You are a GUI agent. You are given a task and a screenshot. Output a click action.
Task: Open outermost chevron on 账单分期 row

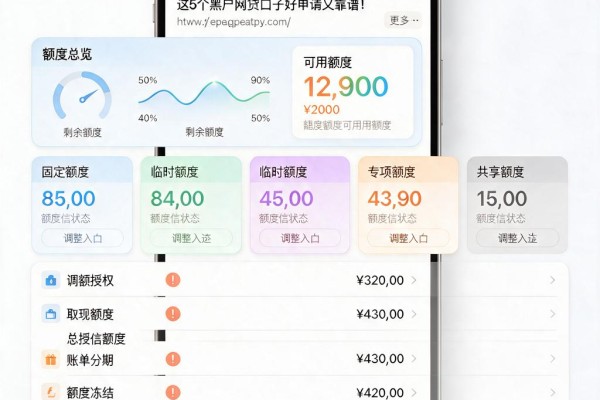click(x=553, y=359)
